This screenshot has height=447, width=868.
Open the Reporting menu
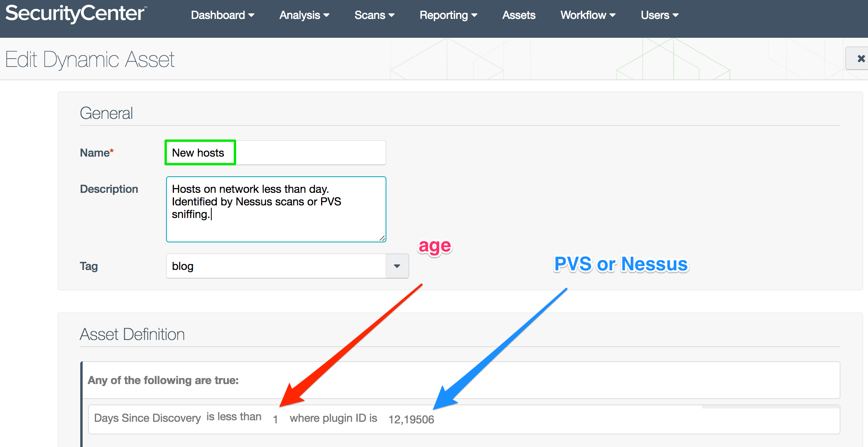point(448,15)
